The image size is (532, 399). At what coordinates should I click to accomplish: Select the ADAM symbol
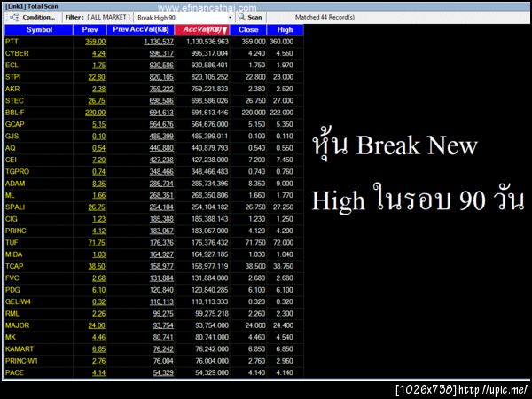tap(15, 184)
